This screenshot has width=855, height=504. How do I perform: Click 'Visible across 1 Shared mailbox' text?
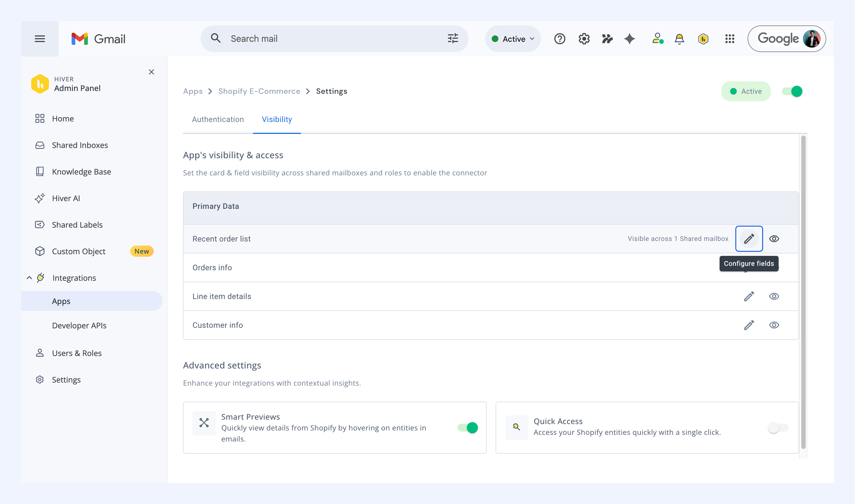point(678,239)
